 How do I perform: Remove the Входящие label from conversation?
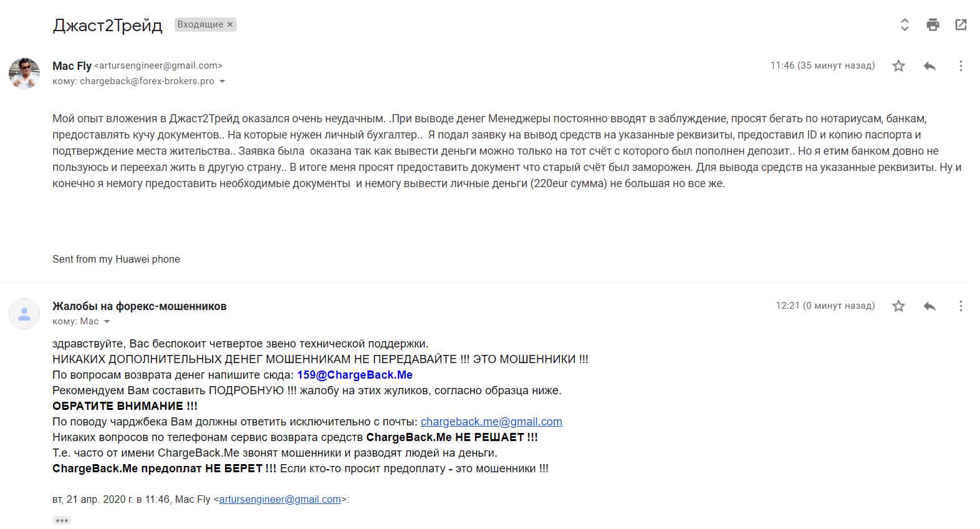pyautogui.click(x=230, y=25)
